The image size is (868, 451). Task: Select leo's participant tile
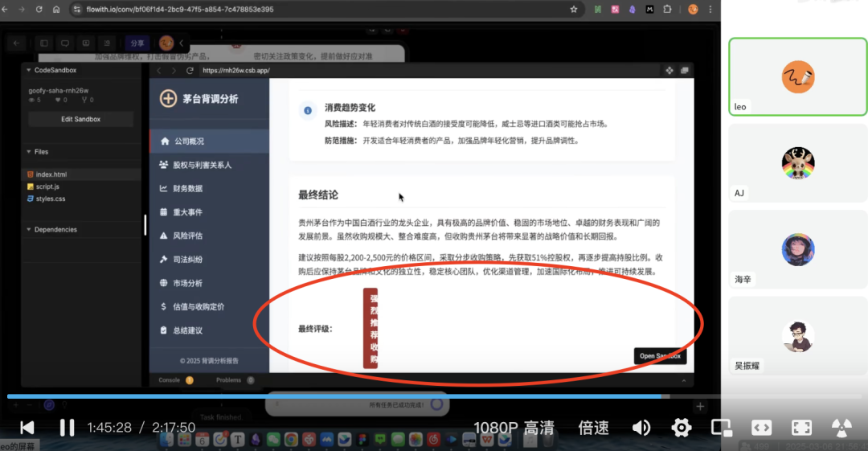pos(798,76)
